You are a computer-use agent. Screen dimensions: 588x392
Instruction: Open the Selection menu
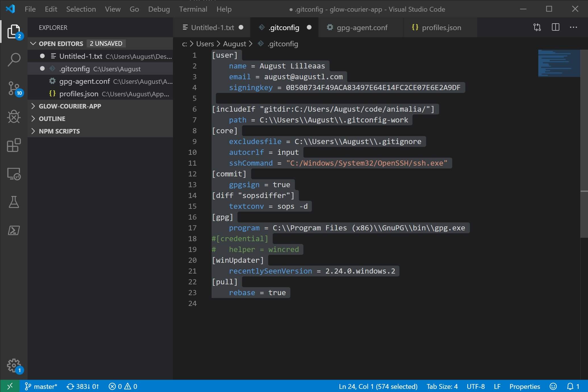(x=81, y=9)
